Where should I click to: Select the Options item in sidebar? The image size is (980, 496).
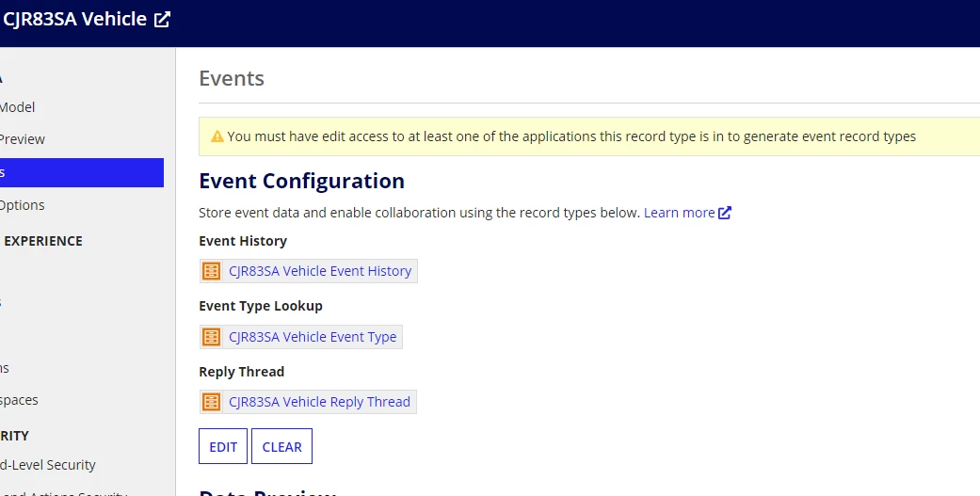pos(22,205)
